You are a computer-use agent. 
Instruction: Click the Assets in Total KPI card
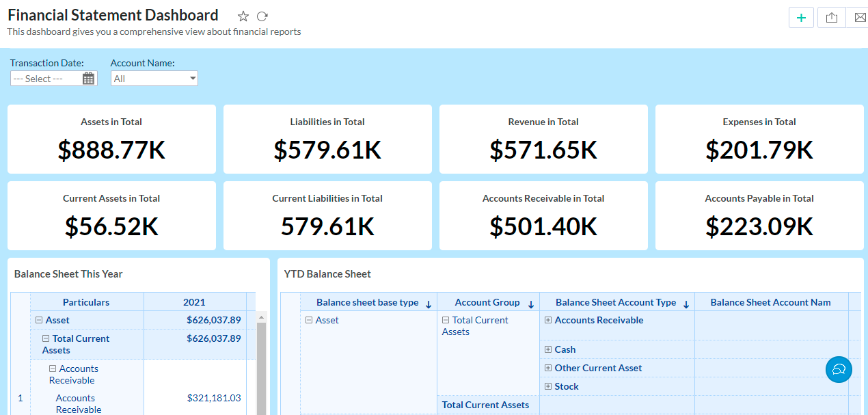[111, 139]
